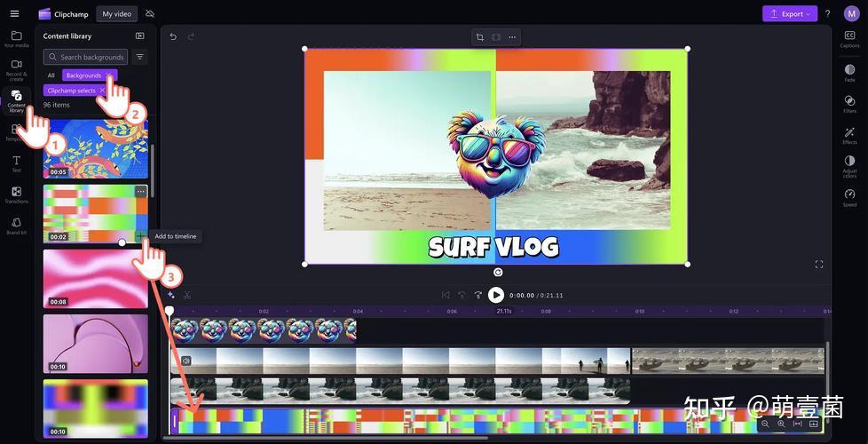
Task: Open the My video title tab
Action: point(117,14)
